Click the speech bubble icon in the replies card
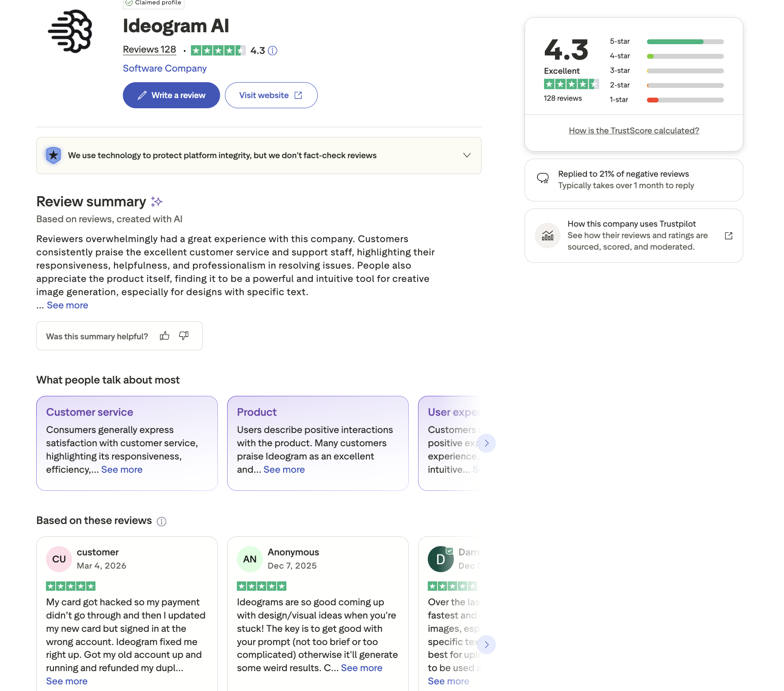 pyautogui.click(x=543, y=178)
